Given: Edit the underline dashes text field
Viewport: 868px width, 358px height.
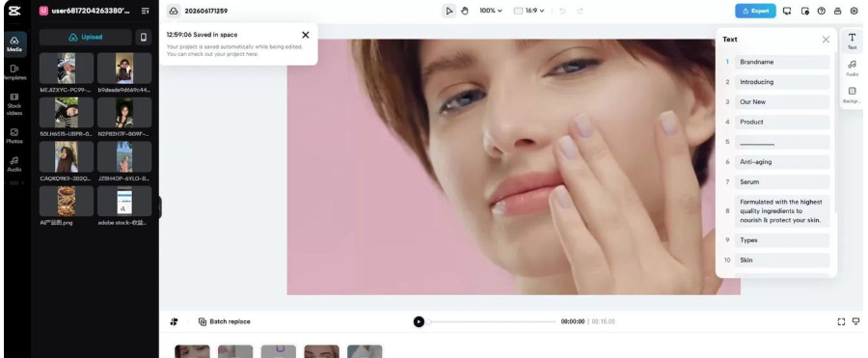Looking at the screenshot, I should [782, 142].
